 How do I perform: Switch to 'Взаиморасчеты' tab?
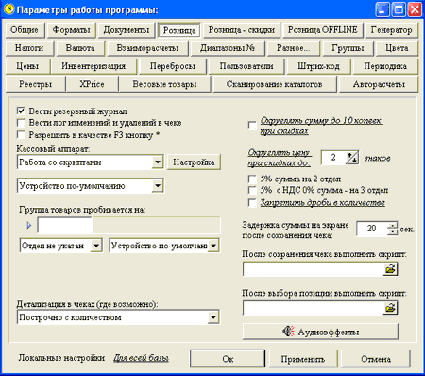148,48
